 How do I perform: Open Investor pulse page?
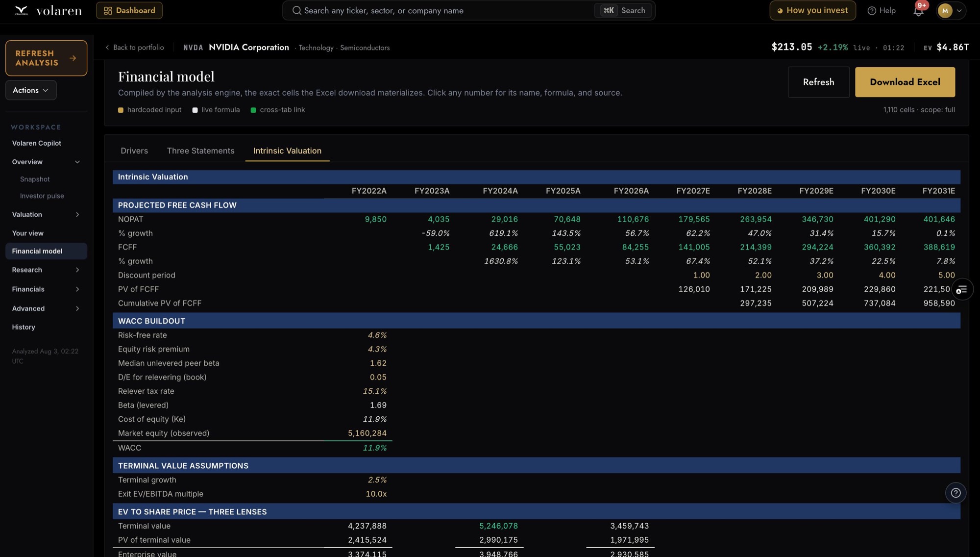pos(42,196)
